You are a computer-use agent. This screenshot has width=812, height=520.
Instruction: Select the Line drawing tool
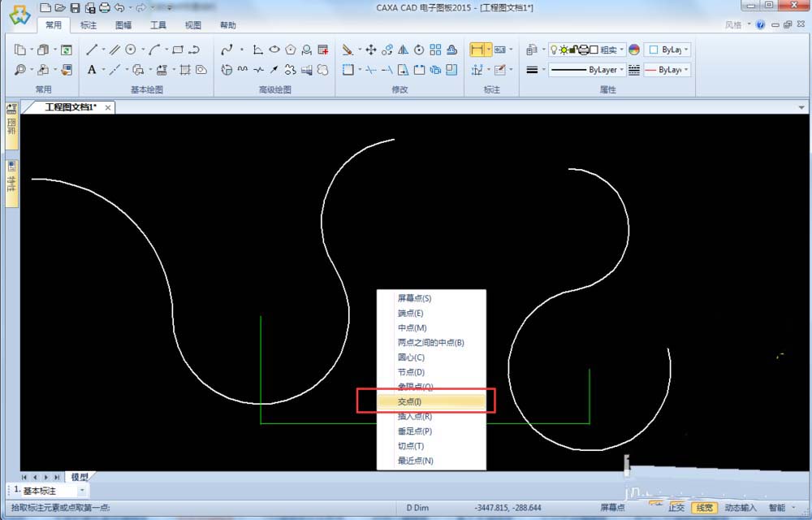92,50
